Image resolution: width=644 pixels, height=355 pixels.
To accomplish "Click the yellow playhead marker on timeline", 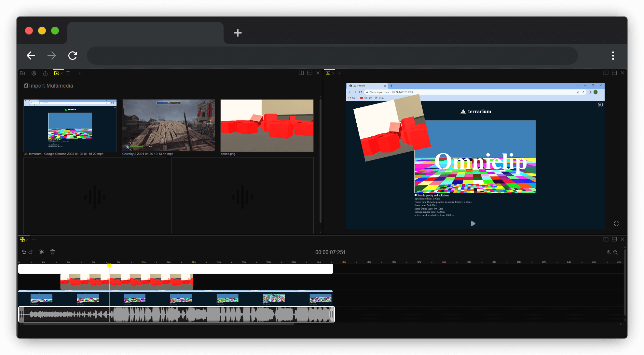I will point(109,266).
